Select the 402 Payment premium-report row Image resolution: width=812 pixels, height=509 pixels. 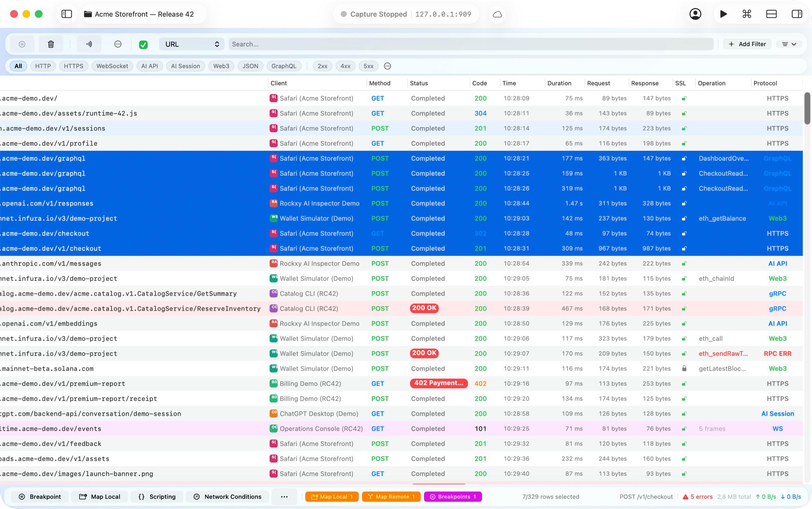coord(401,383)
